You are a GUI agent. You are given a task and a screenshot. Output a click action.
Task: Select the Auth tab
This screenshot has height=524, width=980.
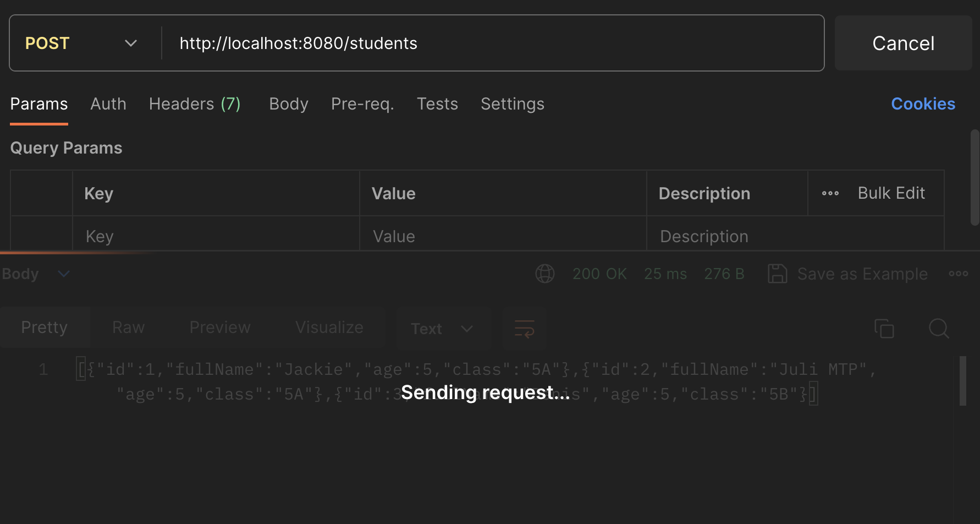pos(108,104)
